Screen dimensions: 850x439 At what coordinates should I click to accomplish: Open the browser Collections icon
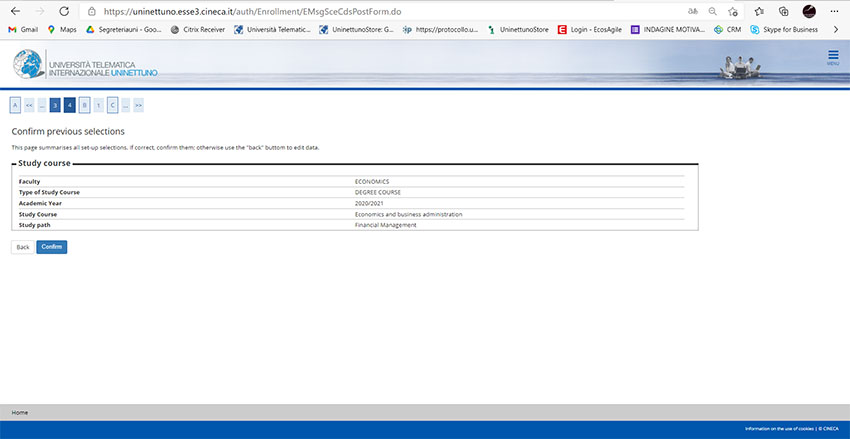pyautogui.click(x=783, y=11)
